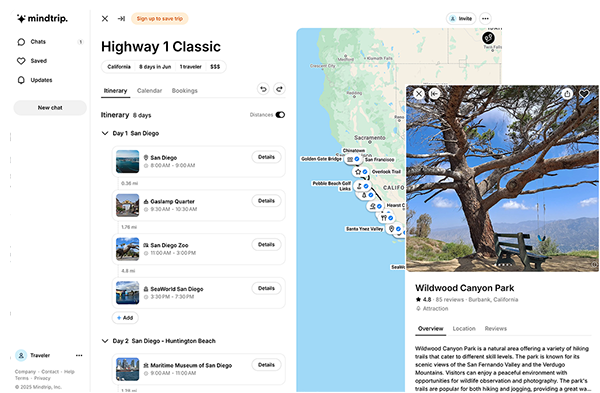This screenshot has height=393, width=600.
Task: Collapse the trip panel with arrow icon
Action: point(121,19)
